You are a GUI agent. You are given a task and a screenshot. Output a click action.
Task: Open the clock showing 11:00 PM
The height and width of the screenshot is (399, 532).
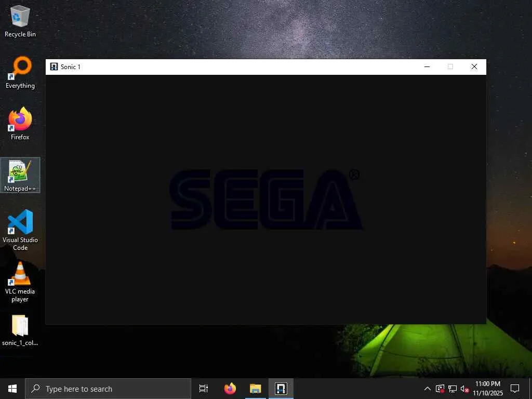click(x=488, y=389)
